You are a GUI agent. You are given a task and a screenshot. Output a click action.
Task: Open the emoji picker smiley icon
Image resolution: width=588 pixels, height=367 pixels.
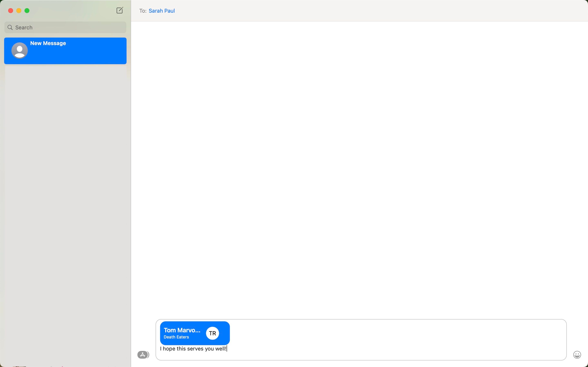tap(577, 355)
